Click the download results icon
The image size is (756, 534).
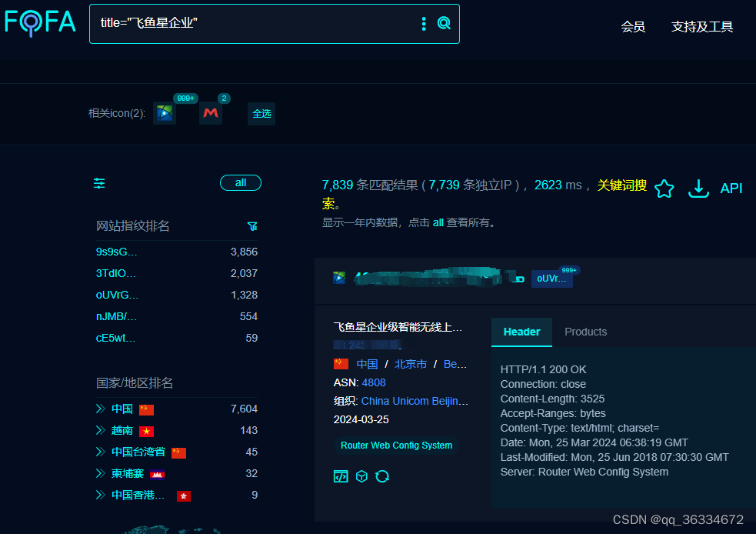tap(698, 189)
